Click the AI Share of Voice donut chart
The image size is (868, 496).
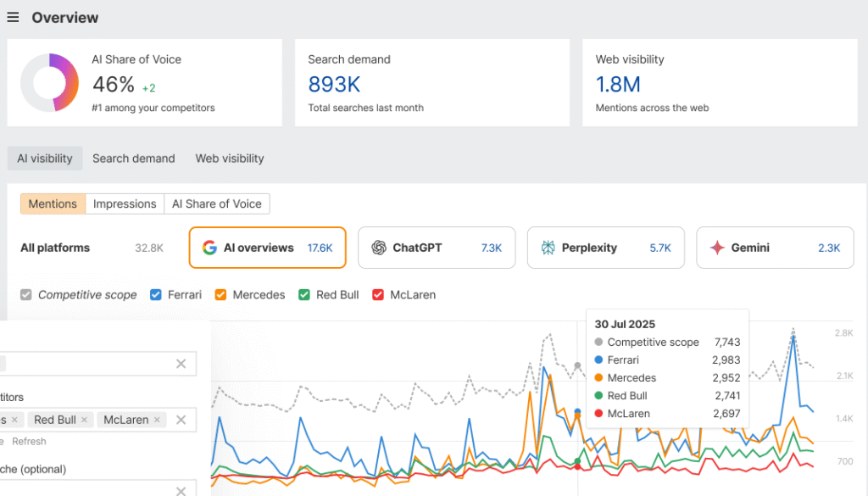click(49, 82)
